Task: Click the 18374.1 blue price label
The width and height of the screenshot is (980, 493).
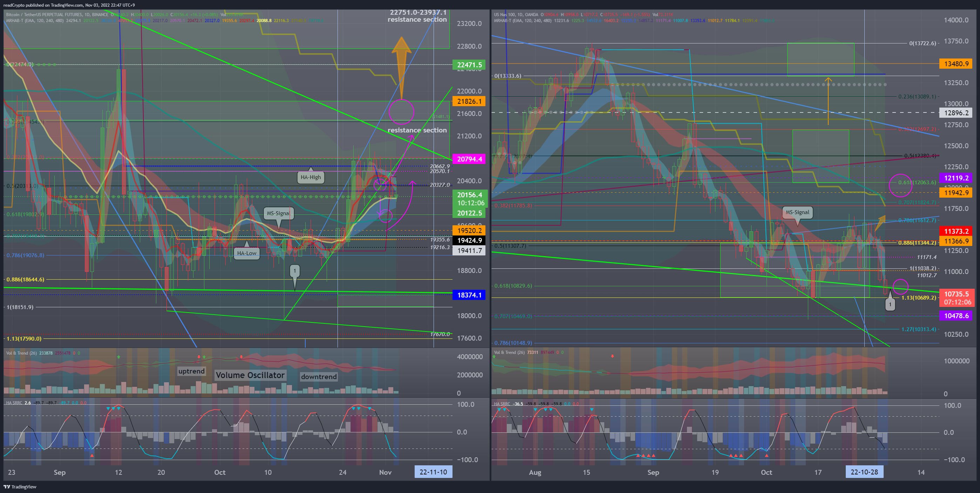Action: tap(469, 295)
